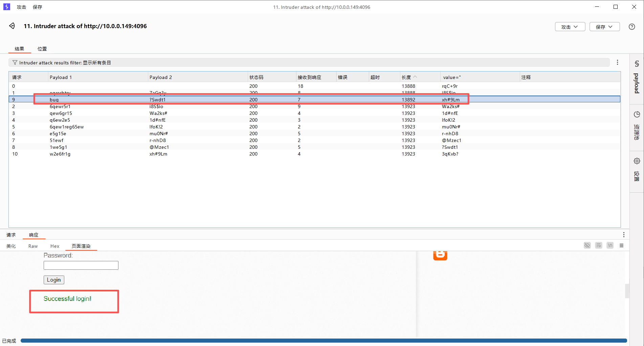Sort by the Payload 1 column header

(x=98, y=77)
